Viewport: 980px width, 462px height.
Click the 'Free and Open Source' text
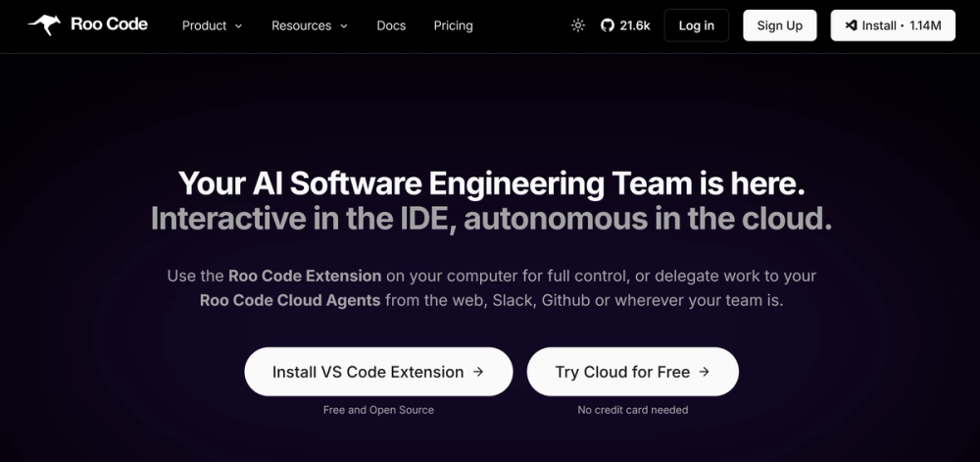pos(378,410)
